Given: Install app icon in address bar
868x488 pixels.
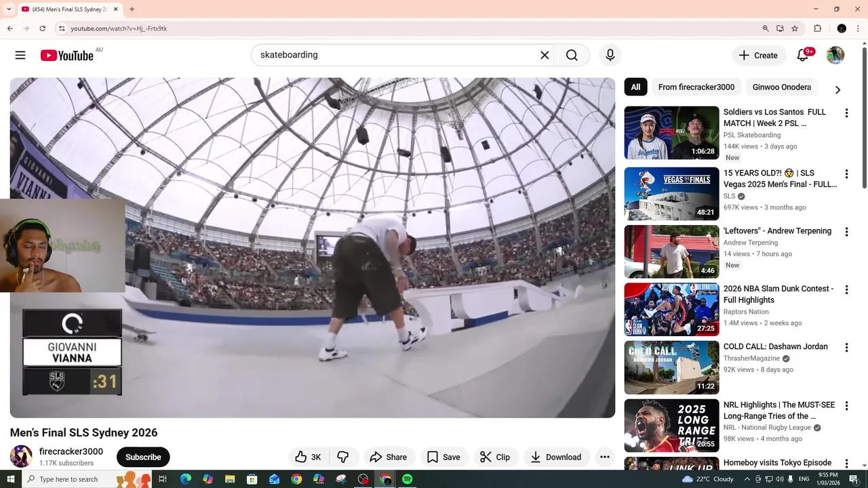Looking at the screenshot, I should (780, 28).
